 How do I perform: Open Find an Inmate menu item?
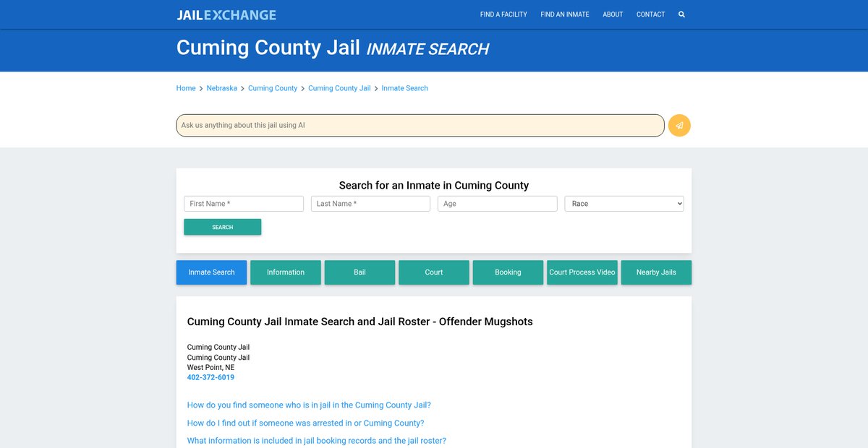(564, 14)
